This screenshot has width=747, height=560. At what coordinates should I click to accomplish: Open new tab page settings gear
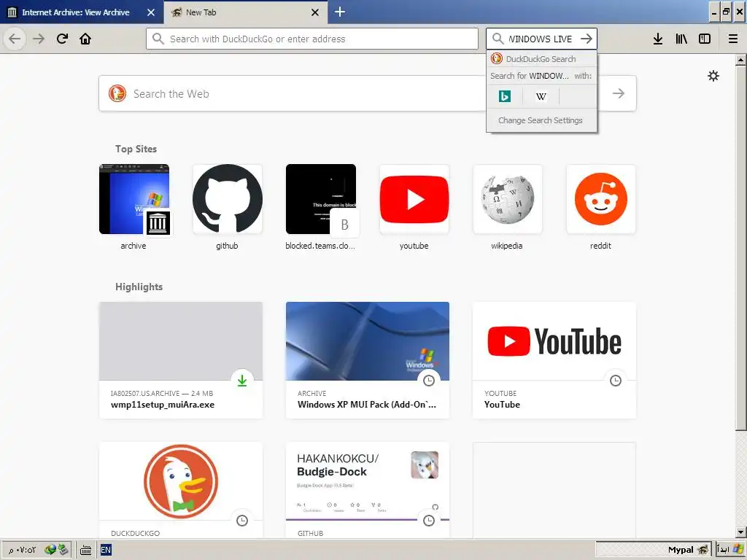(713, 76)
